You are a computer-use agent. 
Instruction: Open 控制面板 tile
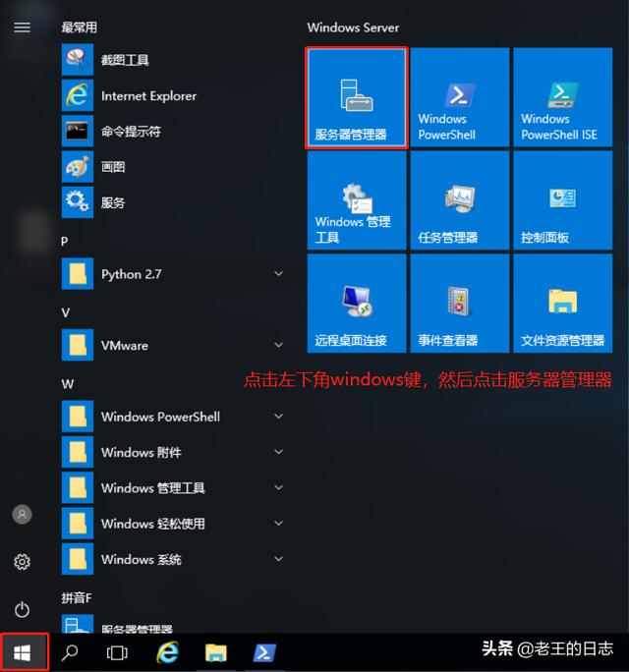[x=562, y=200]
